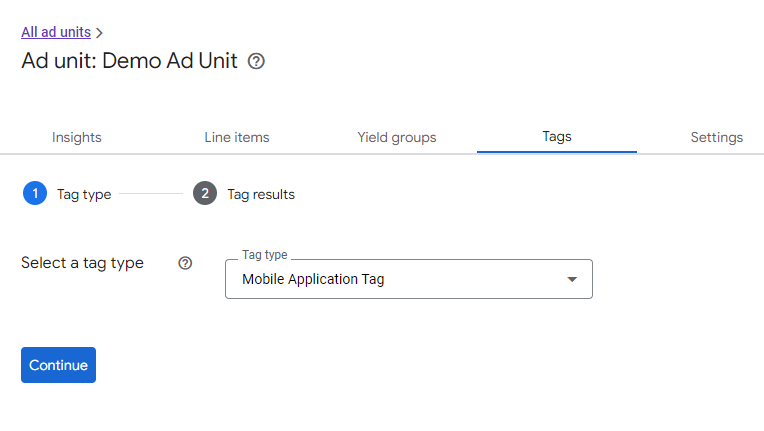Click the connector line between the steps

coord(151,193)
